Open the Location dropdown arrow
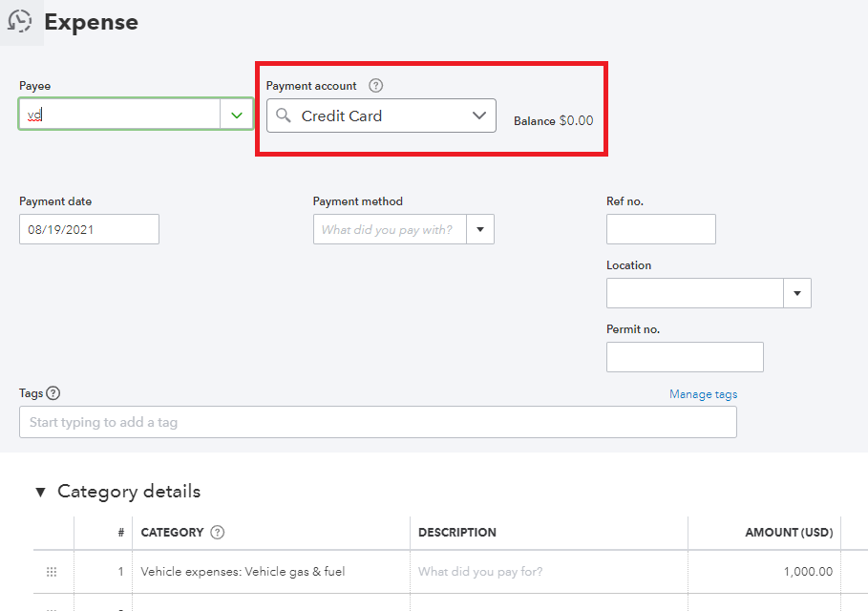Screen dimensions: 868x611 pos(797,294)
